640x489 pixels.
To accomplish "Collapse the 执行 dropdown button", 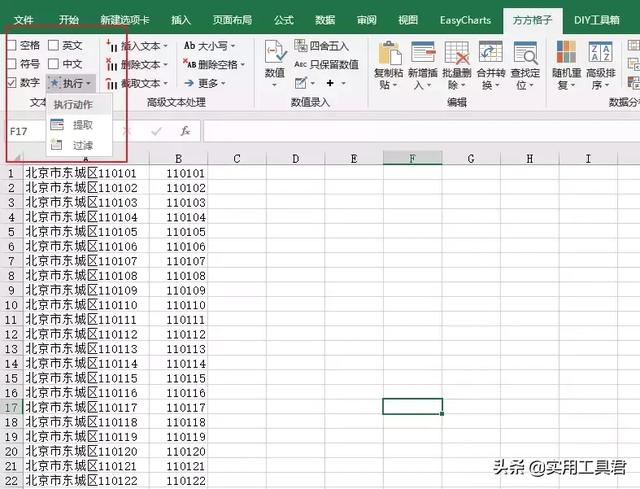I will pos(71,83).
